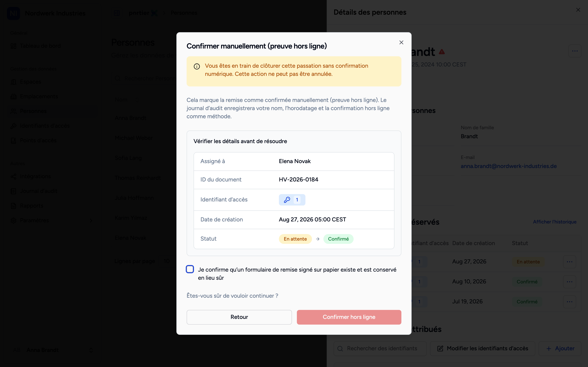This screenshot has height=367, width=588.
Task: Toggle the sidebar collapse icon
Action: click(117, 13)
